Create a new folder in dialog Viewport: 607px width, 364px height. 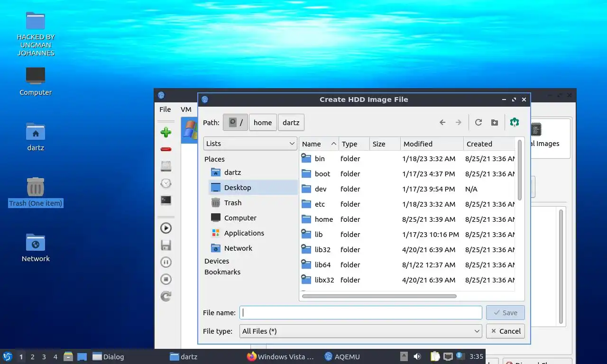click(x=495, y=122)
